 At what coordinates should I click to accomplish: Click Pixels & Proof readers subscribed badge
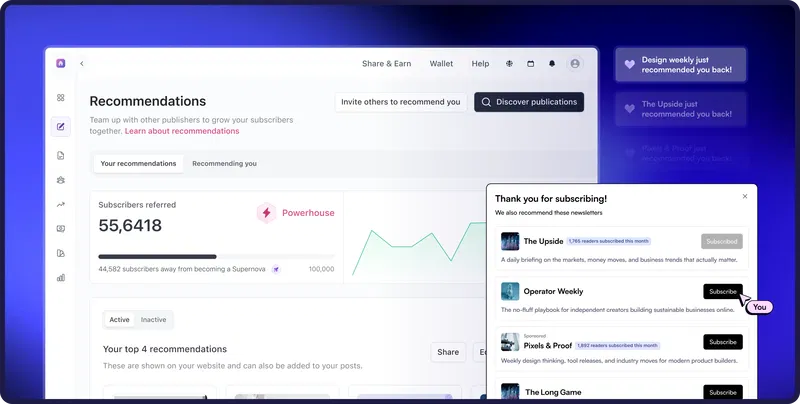coord(617,345)
